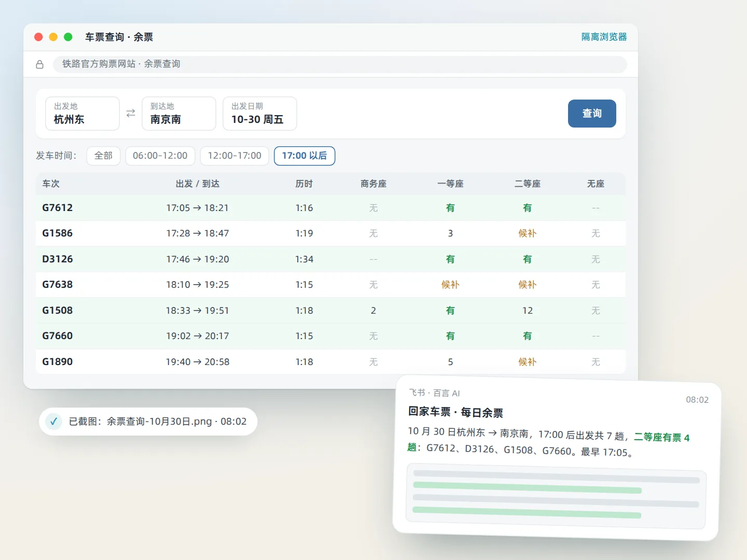Click the 查询 search button
The image size is (747, 560).
pos(592,114)
